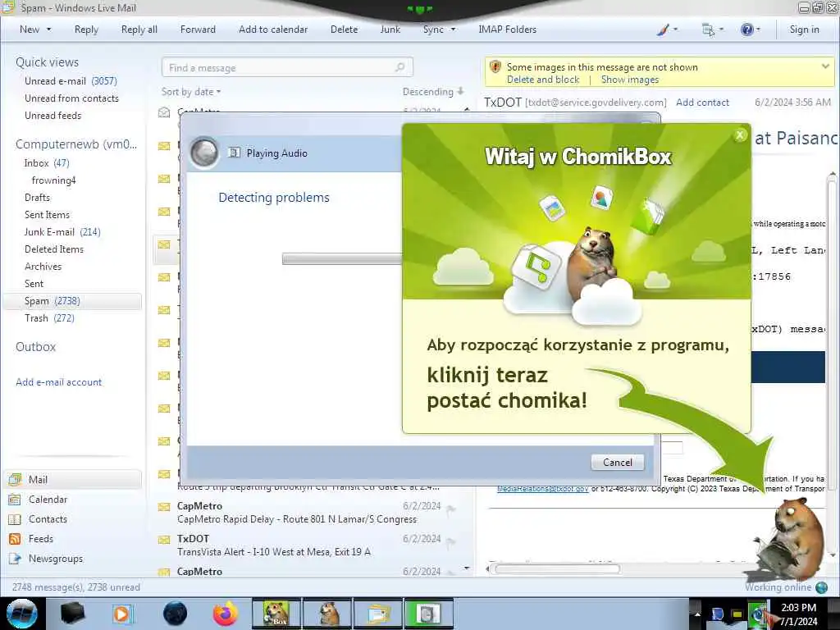Expand the Sync dropdown arrow
Image resolution: width=840 pixels, height=630 pixels.
point(453,30)
